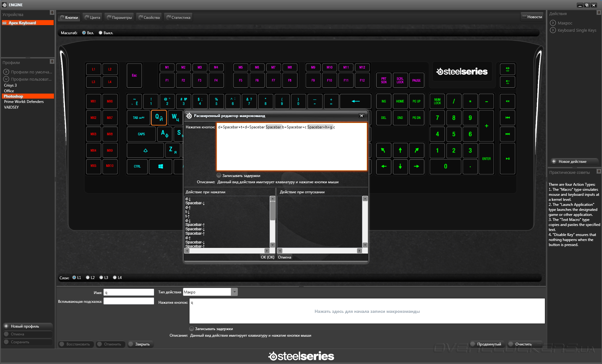602x364 pixels.
Task: Click the key-press vertical scrollbar thumb
Action: pyautogui.click(x=273, y=210)
